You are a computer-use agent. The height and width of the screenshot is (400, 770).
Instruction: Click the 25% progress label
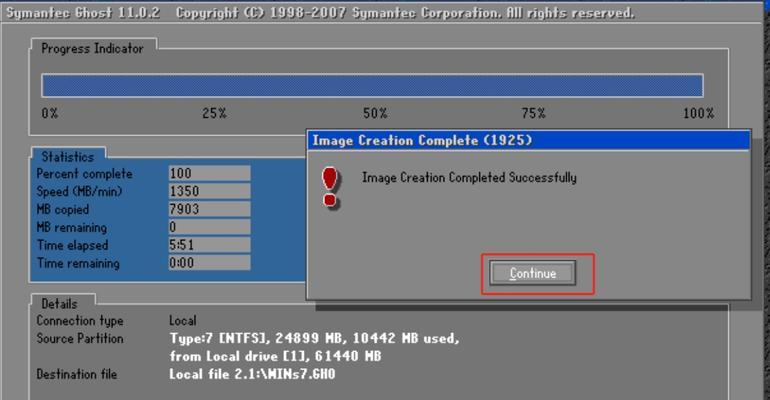click(214, 113)
